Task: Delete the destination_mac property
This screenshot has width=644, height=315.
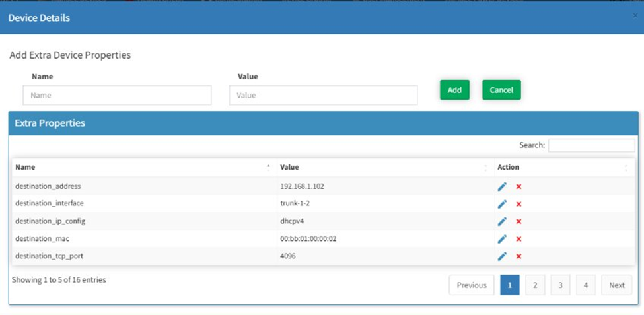Action: click(x=519, y=239)
